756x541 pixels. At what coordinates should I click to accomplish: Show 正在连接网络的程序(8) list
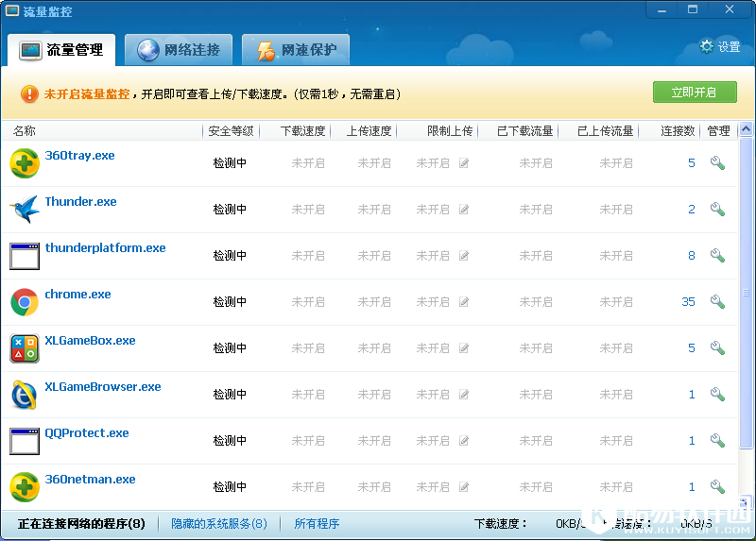tap(81, 524)
